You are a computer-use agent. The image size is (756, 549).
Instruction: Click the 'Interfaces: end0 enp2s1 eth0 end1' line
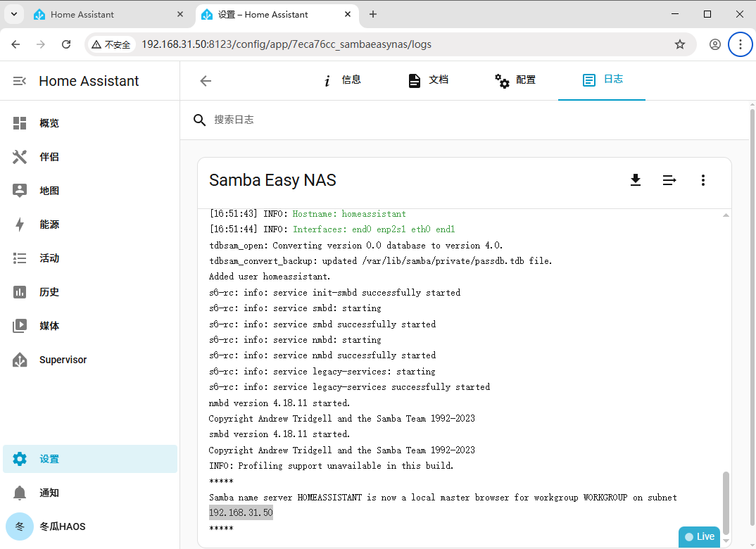[332, 229]
